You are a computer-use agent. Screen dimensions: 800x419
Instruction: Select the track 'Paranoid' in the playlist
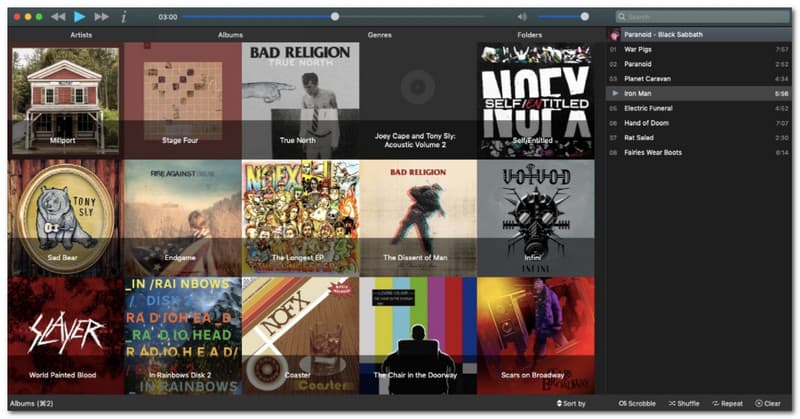pos(698,64)
